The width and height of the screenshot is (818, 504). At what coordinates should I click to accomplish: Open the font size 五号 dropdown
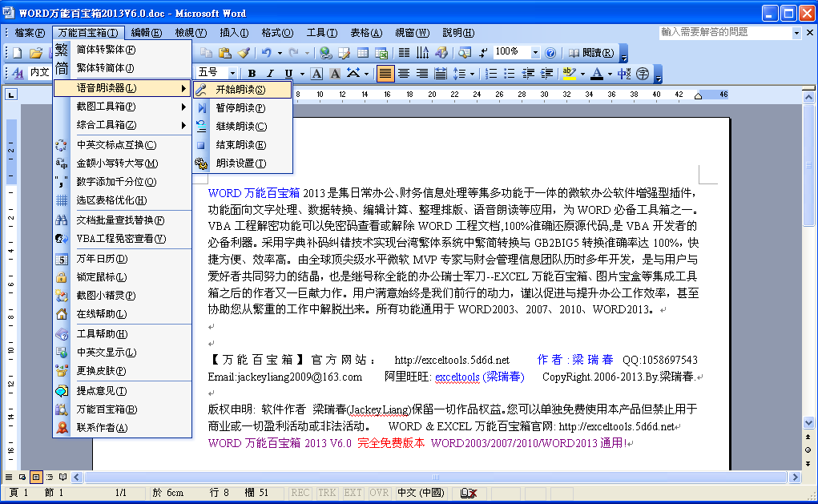pos(232,74)
